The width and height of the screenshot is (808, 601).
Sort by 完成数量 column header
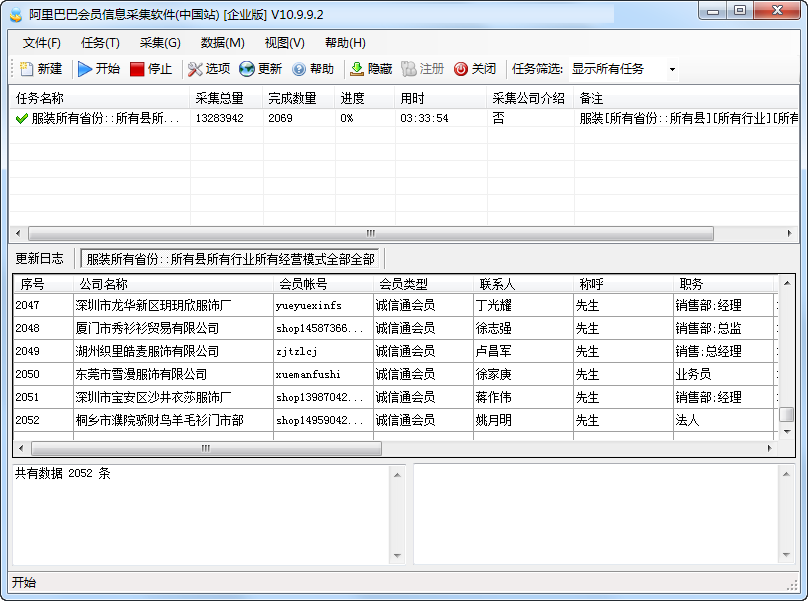[x=299, y=98]
